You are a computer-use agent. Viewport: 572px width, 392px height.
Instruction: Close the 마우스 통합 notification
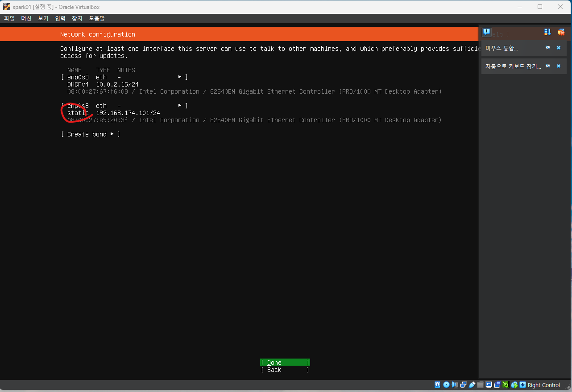[558, 48]
